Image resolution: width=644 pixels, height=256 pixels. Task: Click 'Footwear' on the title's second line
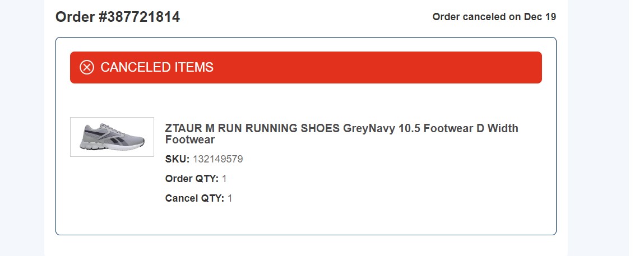pos(190,139)
